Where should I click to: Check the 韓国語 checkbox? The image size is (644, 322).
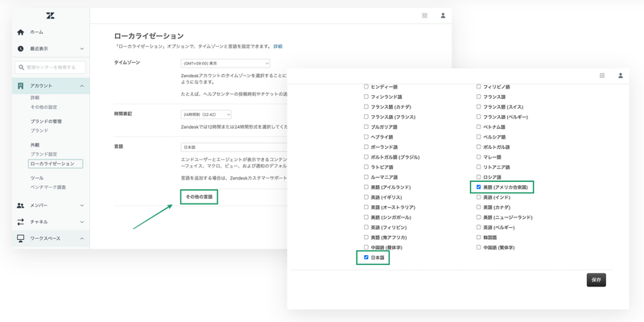click(478, 237)
